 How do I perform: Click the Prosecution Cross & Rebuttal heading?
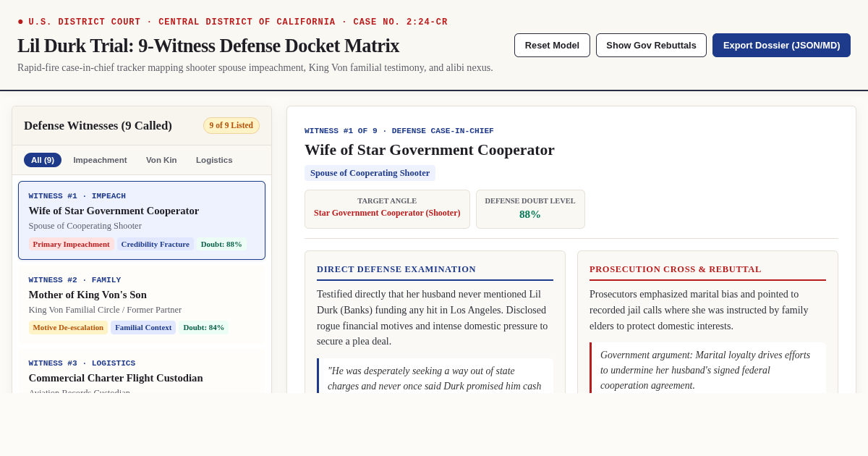point(676,269)
